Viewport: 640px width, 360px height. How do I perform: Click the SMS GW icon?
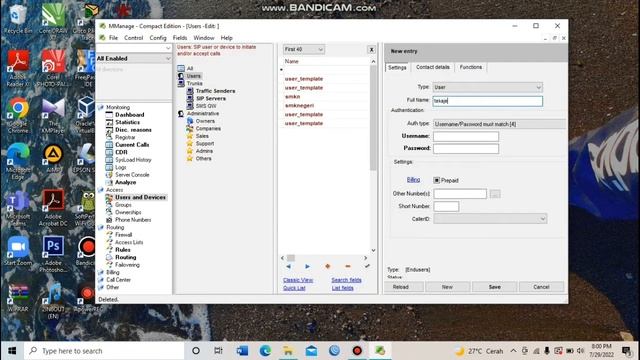(190, 106)
